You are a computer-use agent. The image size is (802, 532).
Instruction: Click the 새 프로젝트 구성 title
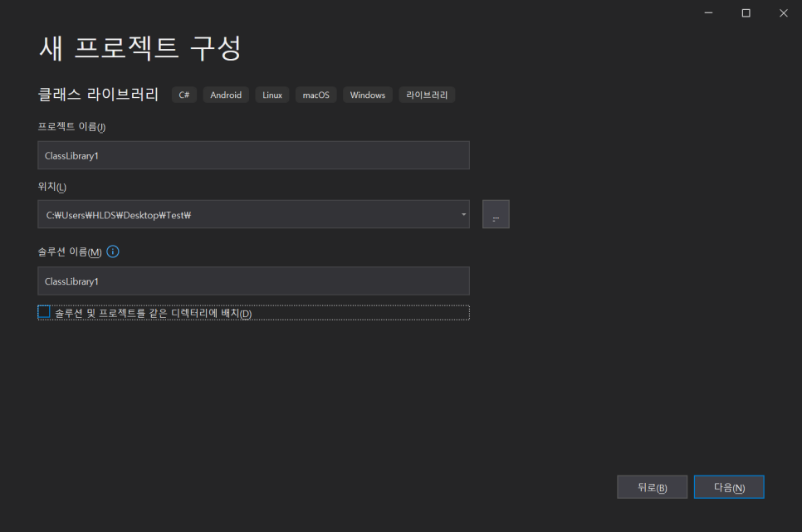[139, 49]
